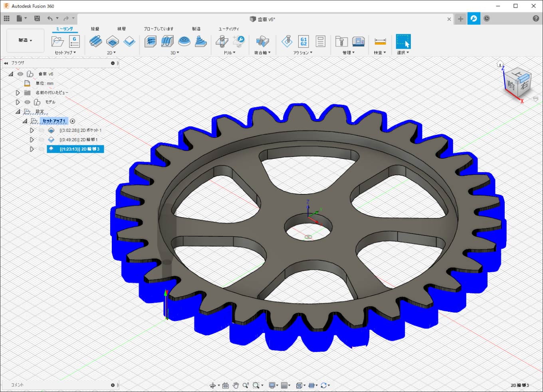Click the new Setup folder icon in the ribbon
543x392 pixels.
[57, 41]
